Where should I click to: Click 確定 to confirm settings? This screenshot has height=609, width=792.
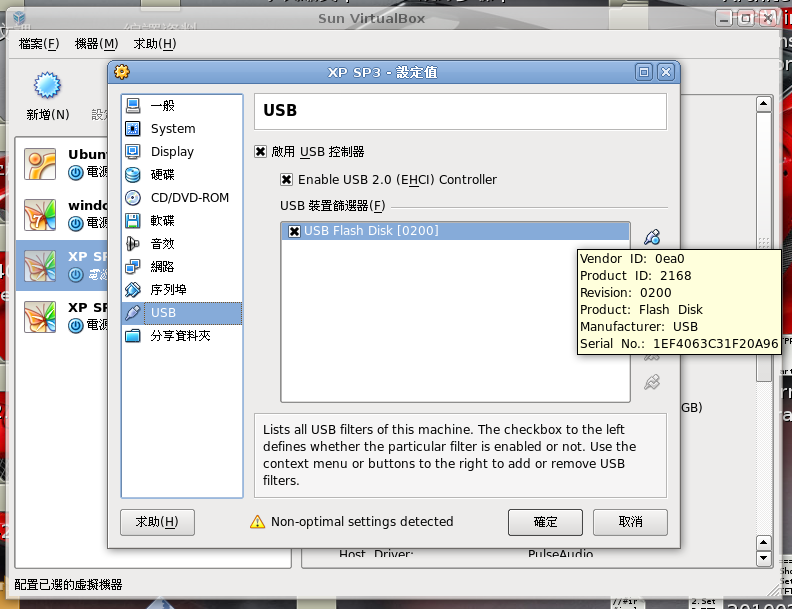[x=545, y=522]
